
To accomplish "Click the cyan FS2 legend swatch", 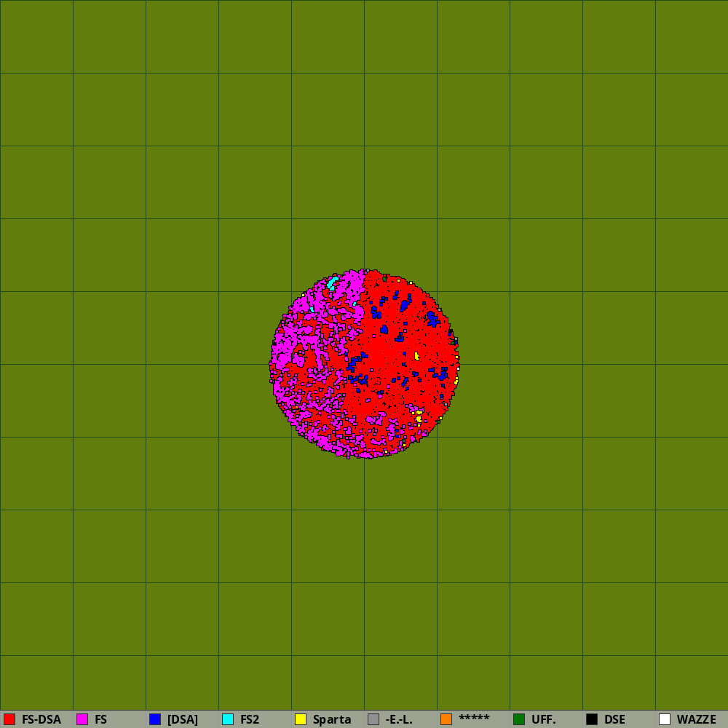I will click(228, 719).
